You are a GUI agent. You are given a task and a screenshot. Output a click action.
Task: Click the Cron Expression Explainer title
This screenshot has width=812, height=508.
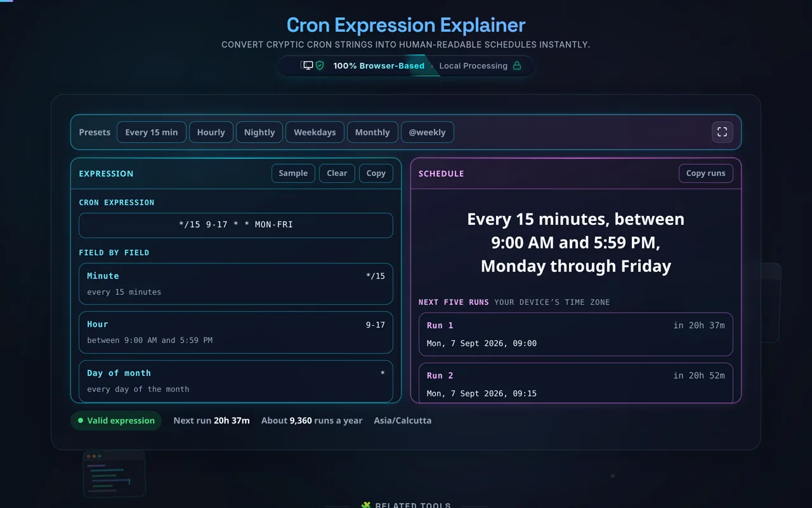[406, 25]
